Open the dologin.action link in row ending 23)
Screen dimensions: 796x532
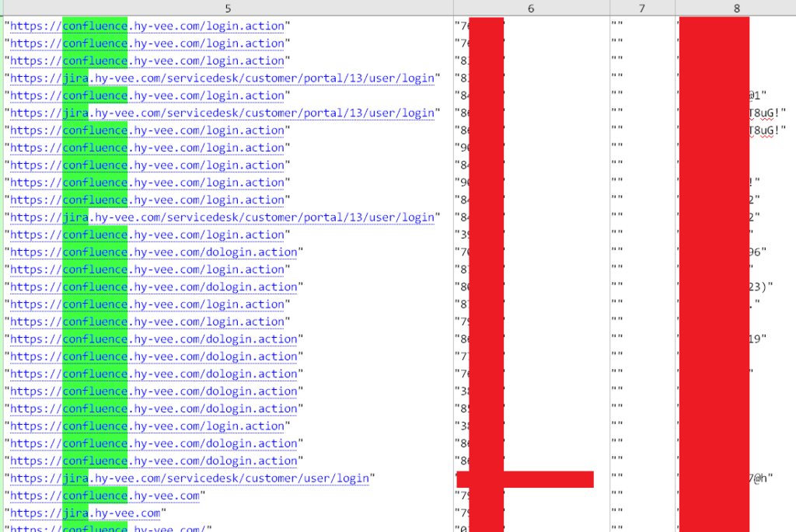click(x=154, y=287)
